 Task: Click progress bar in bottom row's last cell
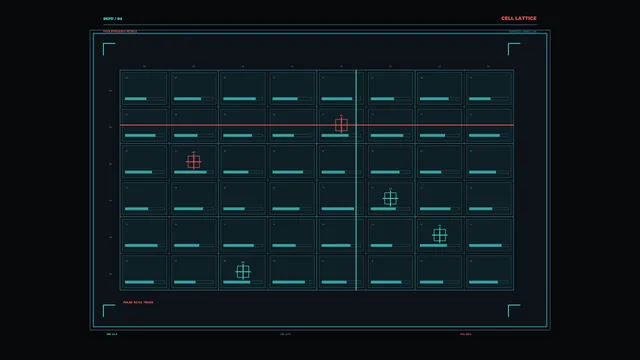489,282
